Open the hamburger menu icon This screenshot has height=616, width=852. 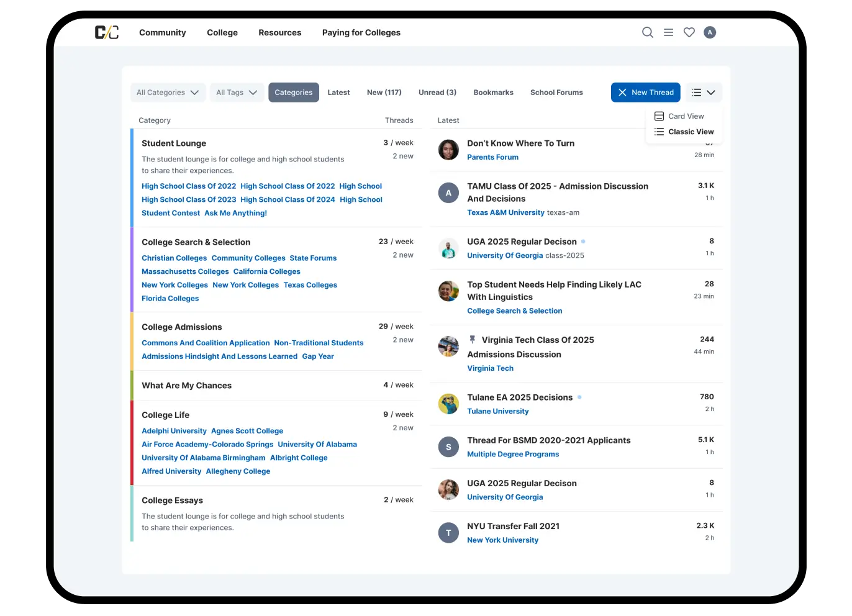(668, 32)
